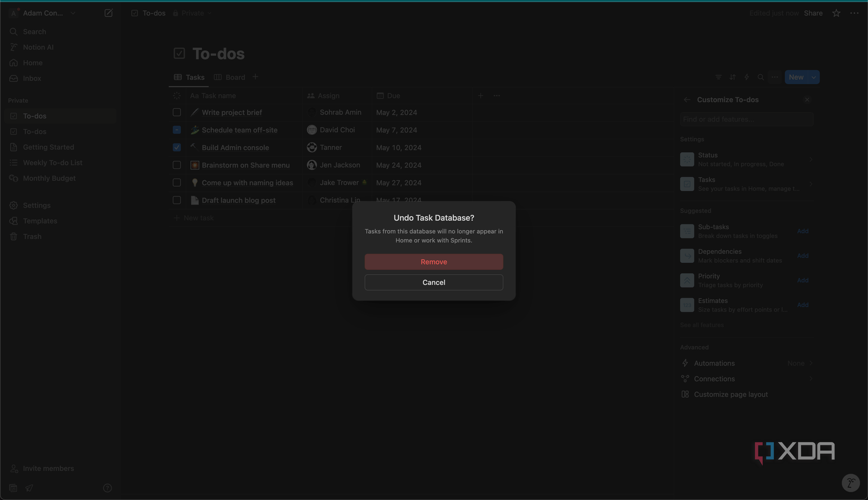Click Remove to undo the task database
Image resolution: width=868 pixels, height=500 pixels.
[433, 261]
